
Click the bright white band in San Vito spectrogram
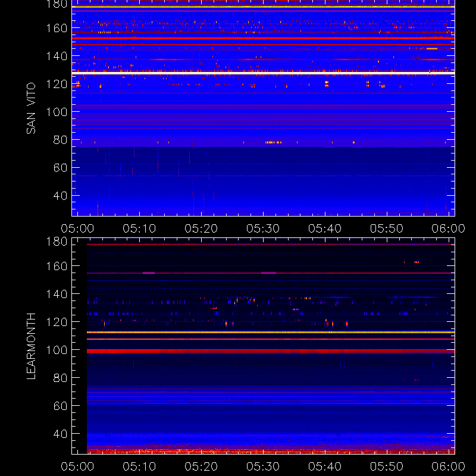[x=263, y=73]
